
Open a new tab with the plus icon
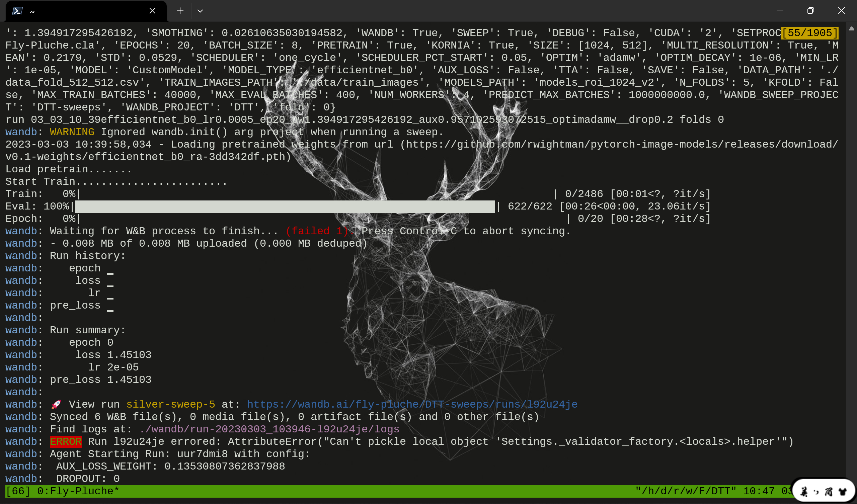pyautogui.click(x=180, y=11)
